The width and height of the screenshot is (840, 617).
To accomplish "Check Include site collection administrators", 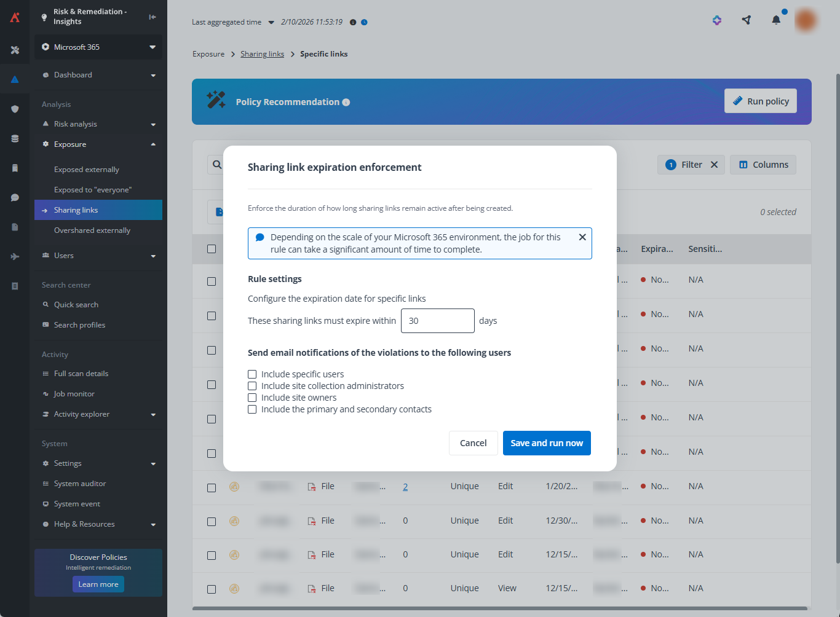I will [252, 386].
